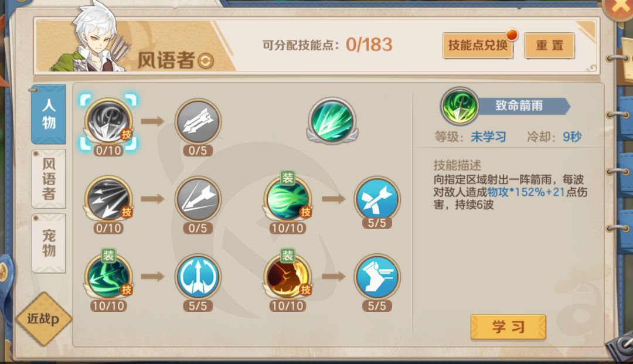Select the green whirlwind 10/10 skill

(287, 199)
